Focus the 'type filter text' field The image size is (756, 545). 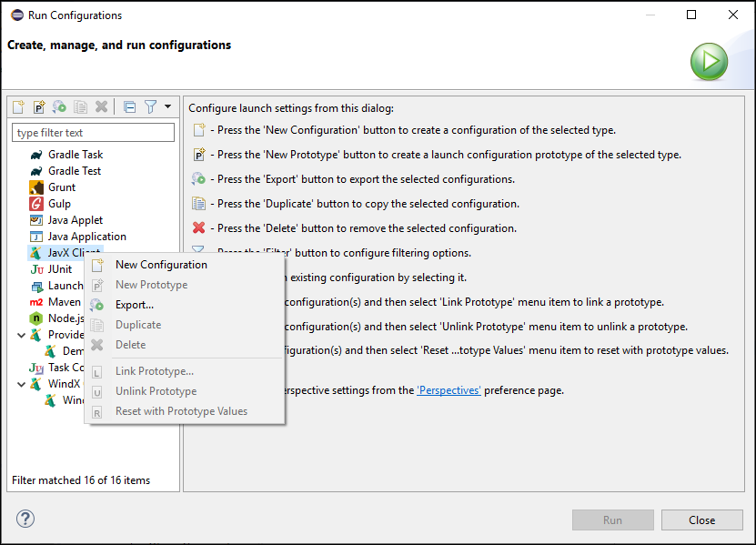[93, 133]
